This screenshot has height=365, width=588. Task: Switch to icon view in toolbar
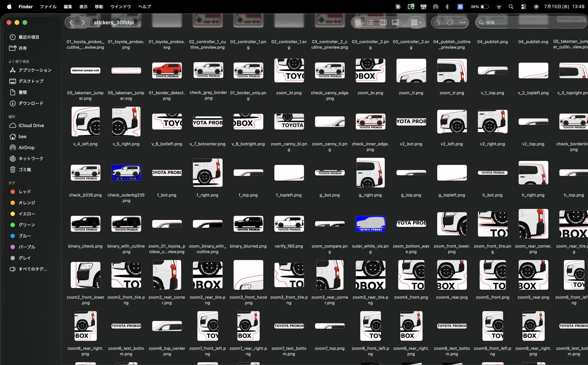click(x=358, y=23)
